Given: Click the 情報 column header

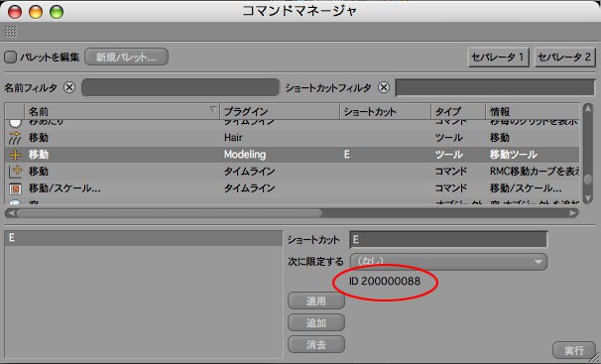Looking at the screenshot, I should point(533,111).
